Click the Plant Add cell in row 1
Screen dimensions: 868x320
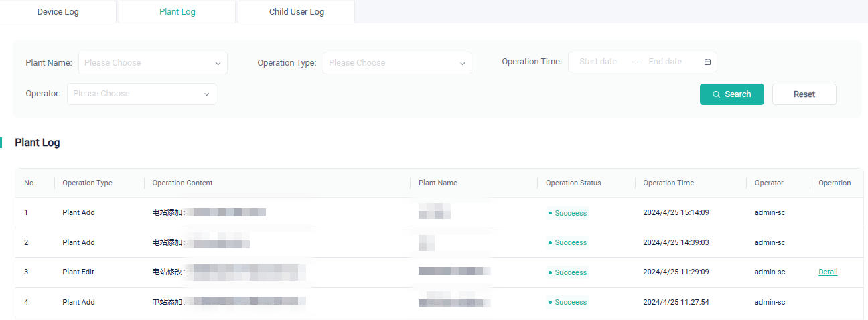78,212
